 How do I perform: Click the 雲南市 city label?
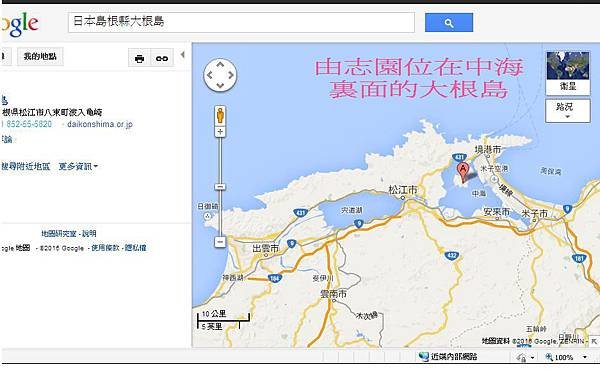pyautogui.click(x=334, y=294)
